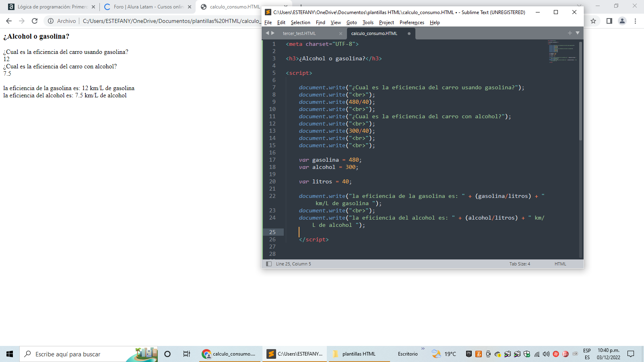
Task: Close the Lógica de programación tab
Action: click(x=93, y=7)
